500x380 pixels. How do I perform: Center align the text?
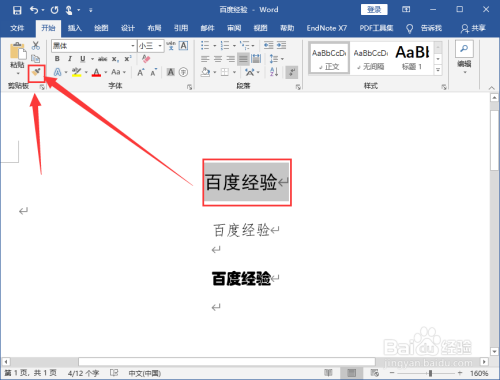click(218, 59)
